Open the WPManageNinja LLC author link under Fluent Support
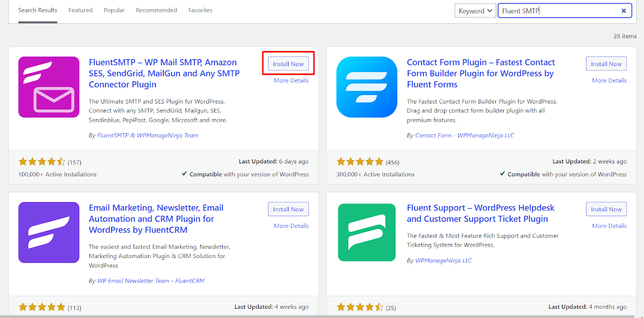644x318 pixels. click(443, 260)
